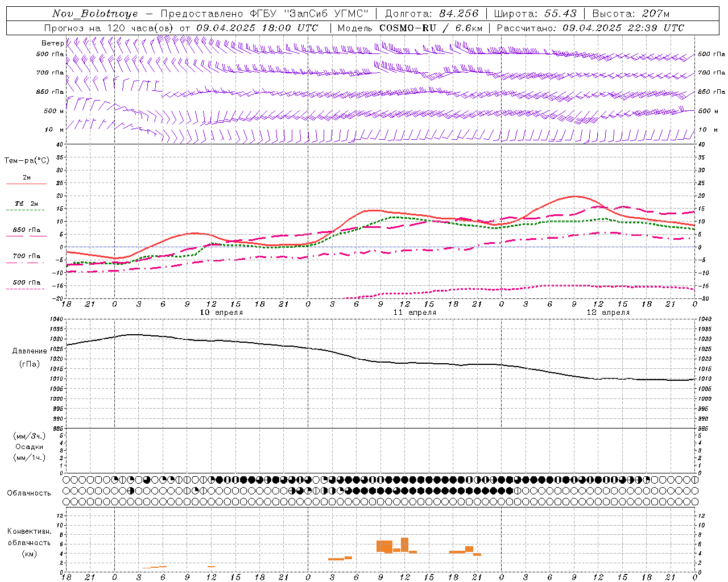Select the 'Прогноз на 120 часа(ов)' forecast start text
This screenshot has height=582, width=728.
coord(109,28)
